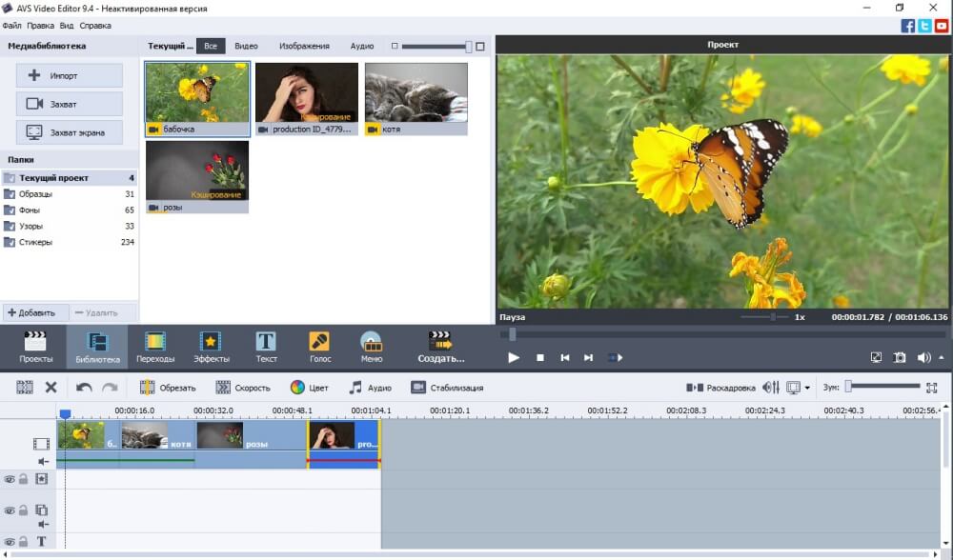The width and height of the screenshot is (953, 560).
Task: Open the Правка menu
Action: 40,26
